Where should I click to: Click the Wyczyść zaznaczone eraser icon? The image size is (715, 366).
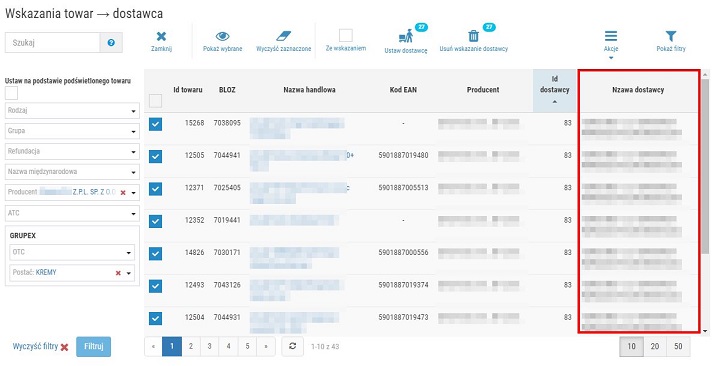284,36
